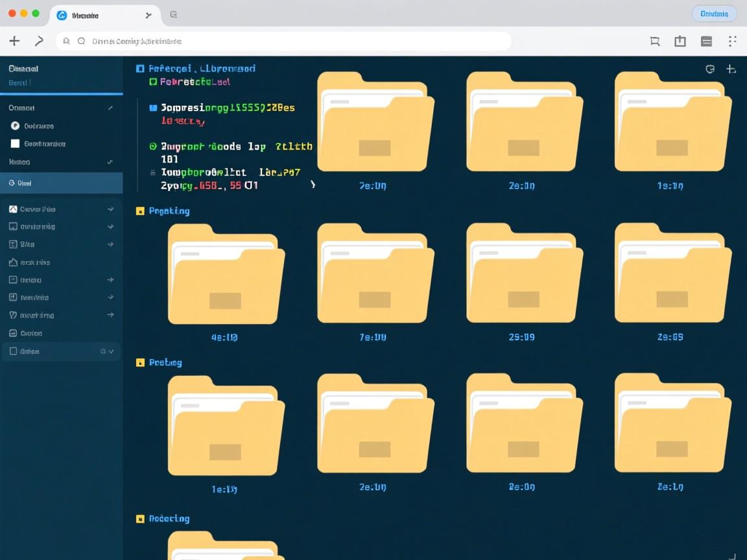Click the plus icon in the browser toolbar
The image size is (747, 560).
tap(14, 41)
